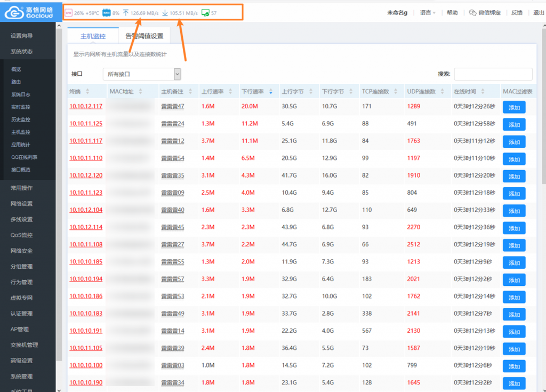The height and width of the screenshot is (392, 546).
Task: Click the WeChat binding icon
Action: pos(472,13)
